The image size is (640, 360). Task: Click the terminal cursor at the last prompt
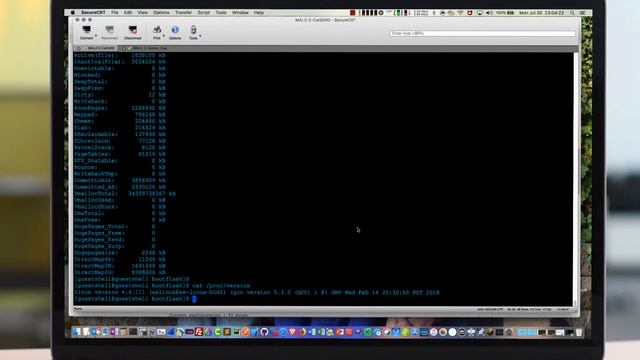194,299
